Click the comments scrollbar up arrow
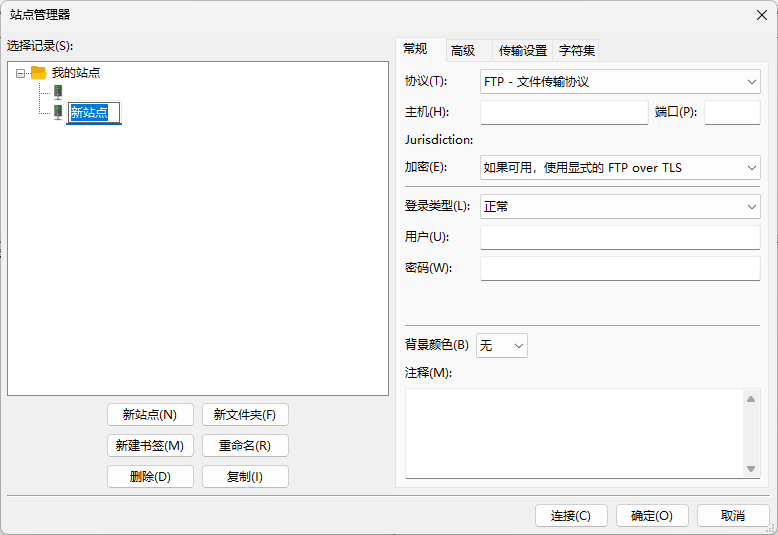Screen dimensions: 778x535 pos(751,399)
